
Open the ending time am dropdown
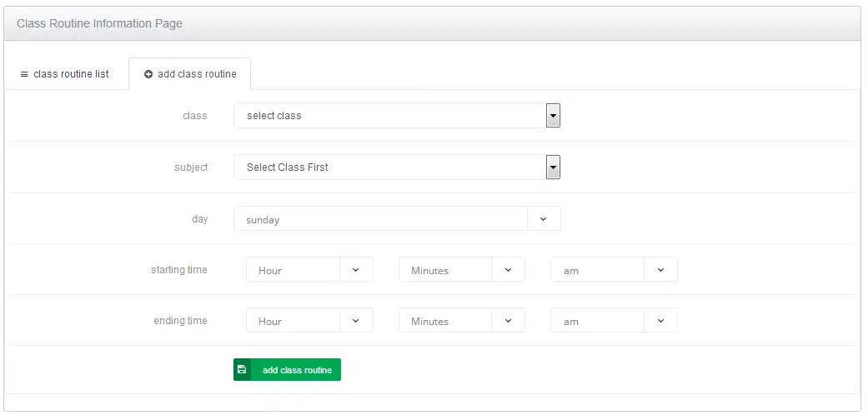(x=614, y=320)
